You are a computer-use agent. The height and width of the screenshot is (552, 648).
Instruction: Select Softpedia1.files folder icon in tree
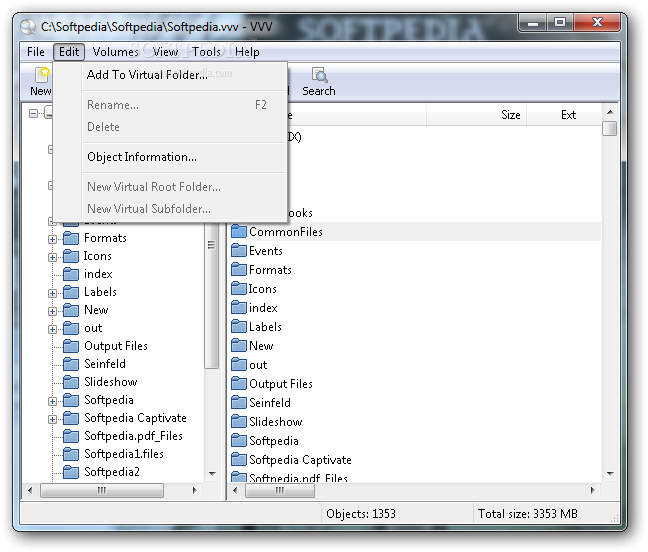tap(71, 454)
